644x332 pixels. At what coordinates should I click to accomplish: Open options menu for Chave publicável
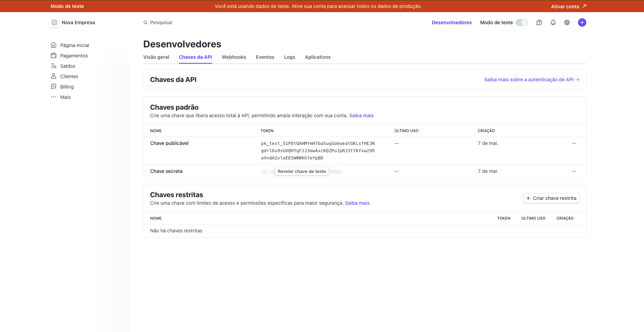tap(574, 143)
